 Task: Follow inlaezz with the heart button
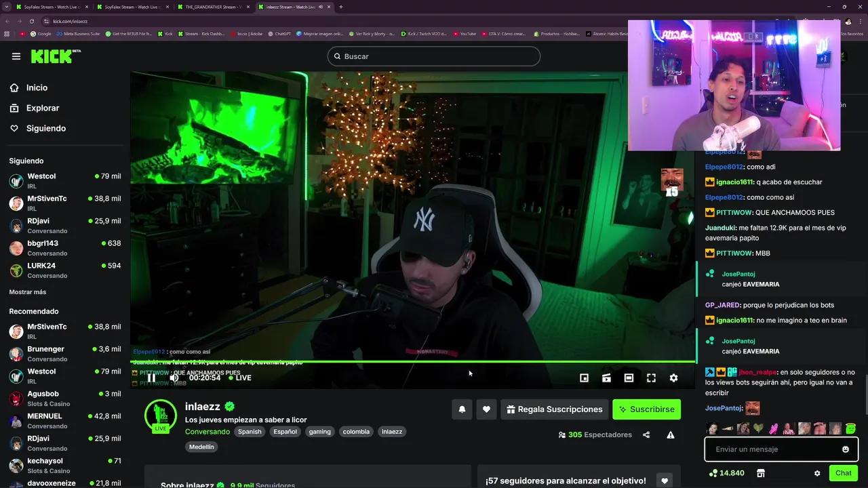point(486,409)
